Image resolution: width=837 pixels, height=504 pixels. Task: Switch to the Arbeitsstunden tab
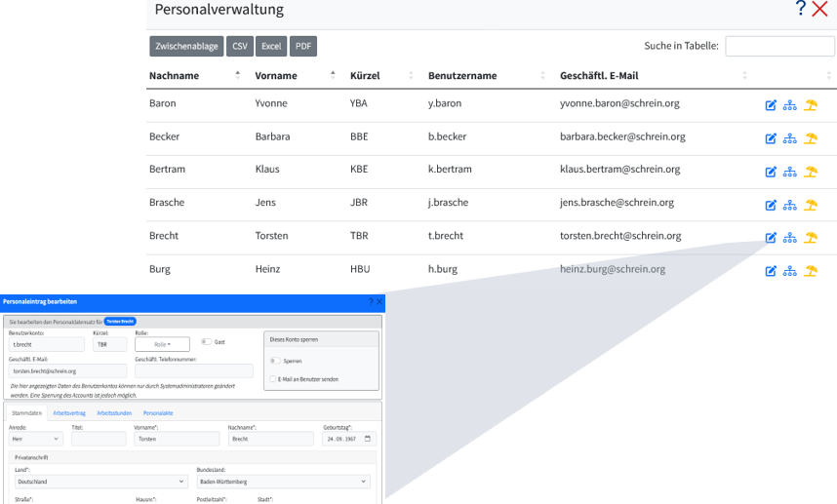(114, 412)
